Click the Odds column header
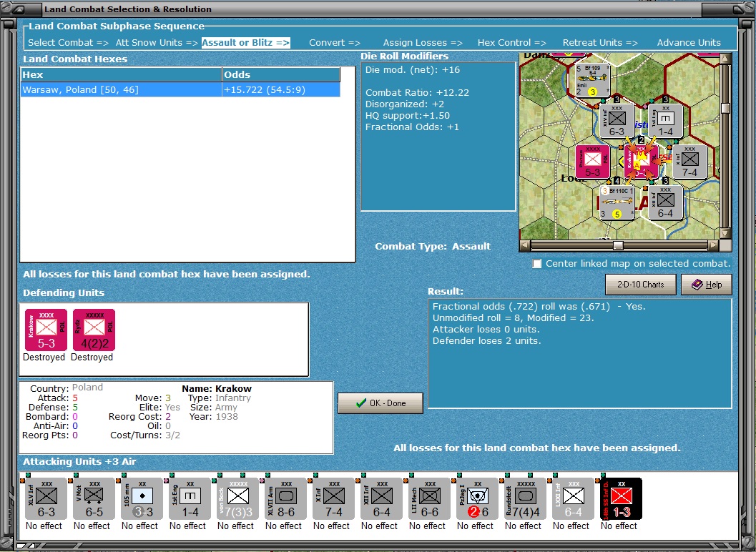756x552 pixels. coord(281,75)
